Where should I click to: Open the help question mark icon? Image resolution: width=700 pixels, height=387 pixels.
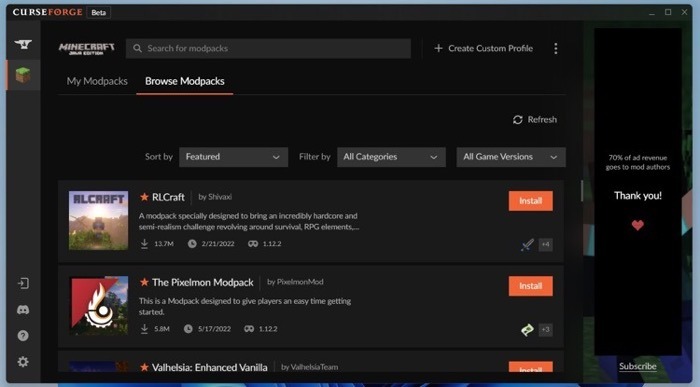coord(23,335)
